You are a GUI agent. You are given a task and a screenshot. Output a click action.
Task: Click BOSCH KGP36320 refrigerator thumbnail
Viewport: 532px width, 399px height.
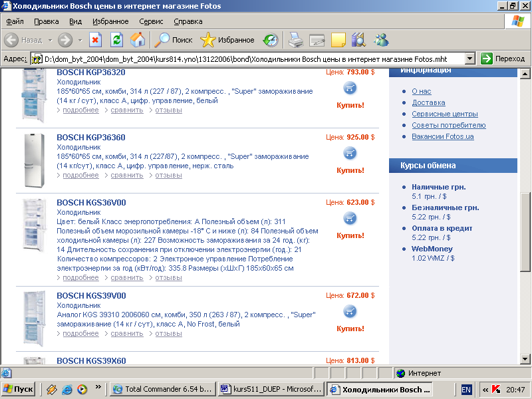pyautogui.click(x=34, y=95)
